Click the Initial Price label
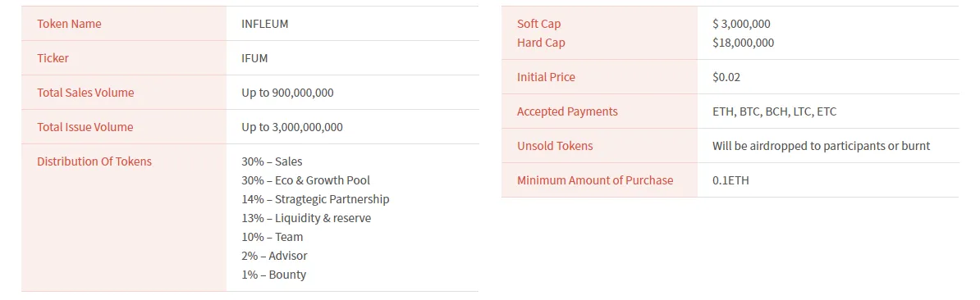This screenshot has height=300, width=980. coord(547,77)
